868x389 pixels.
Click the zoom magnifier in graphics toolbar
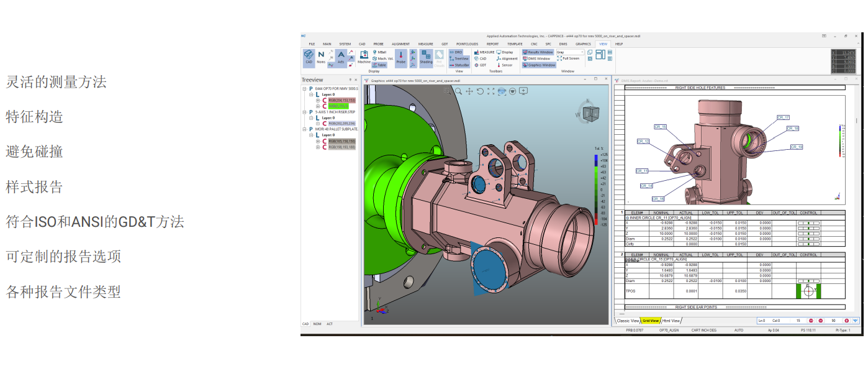458,91
